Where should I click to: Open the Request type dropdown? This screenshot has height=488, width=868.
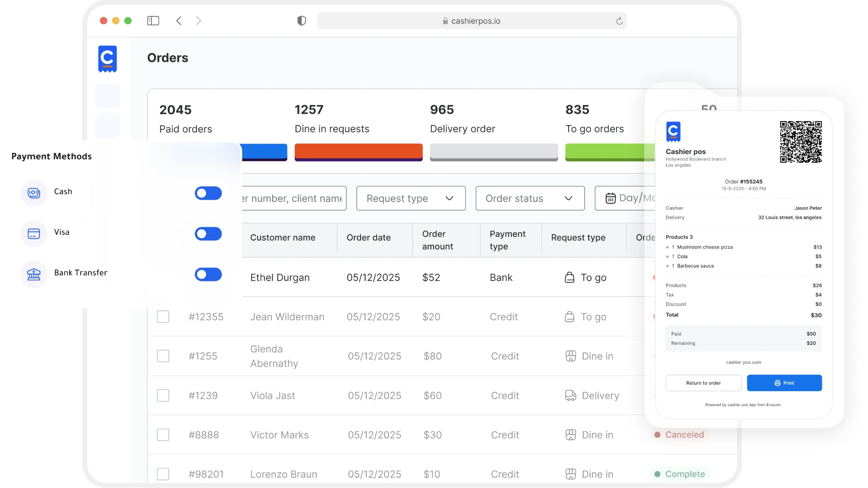point(411,198)
